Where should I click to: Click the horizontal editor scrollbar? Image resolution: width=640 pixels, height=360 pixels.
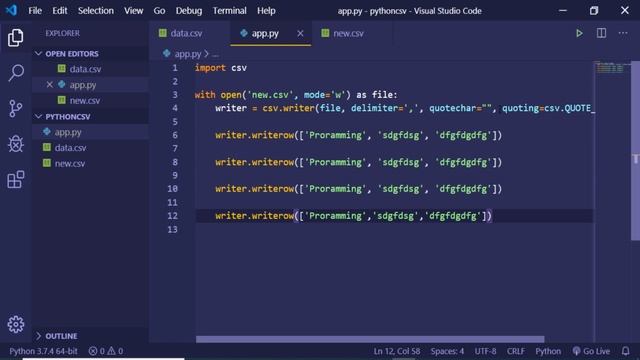click(x=370, y=339)
